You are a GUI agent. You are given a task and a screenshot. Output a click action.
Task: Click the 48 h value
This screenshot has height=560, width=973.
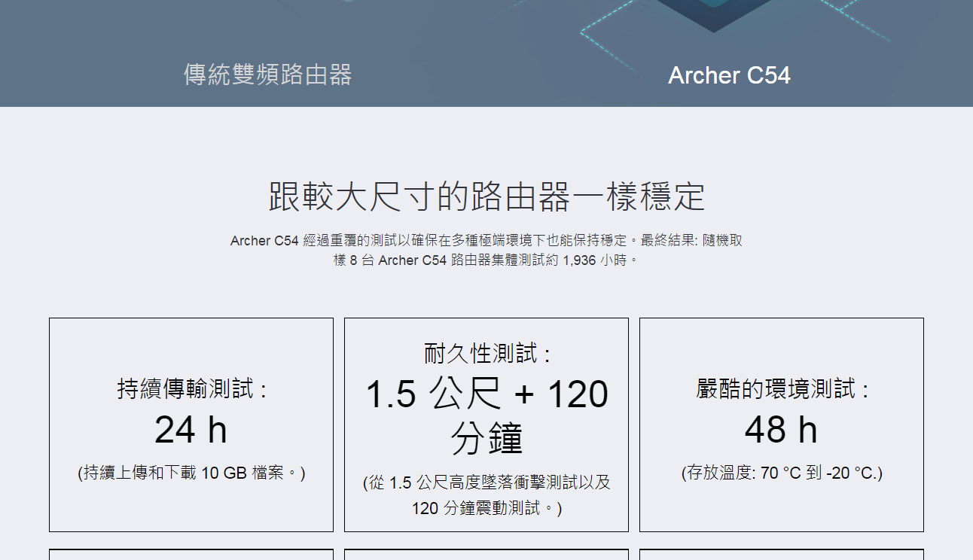pyautogui.click(x=781, y=430)
